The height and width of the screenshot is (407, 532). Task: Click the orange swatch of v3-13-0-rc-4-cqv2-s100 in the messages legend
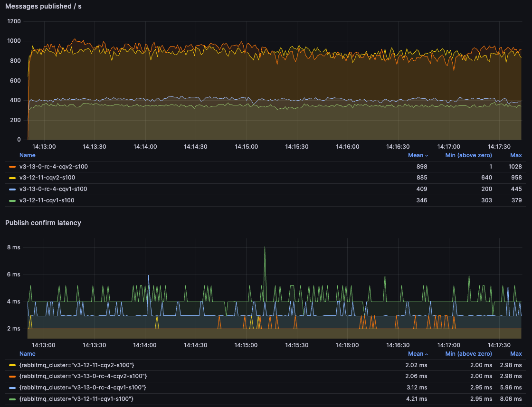point(12,167)
